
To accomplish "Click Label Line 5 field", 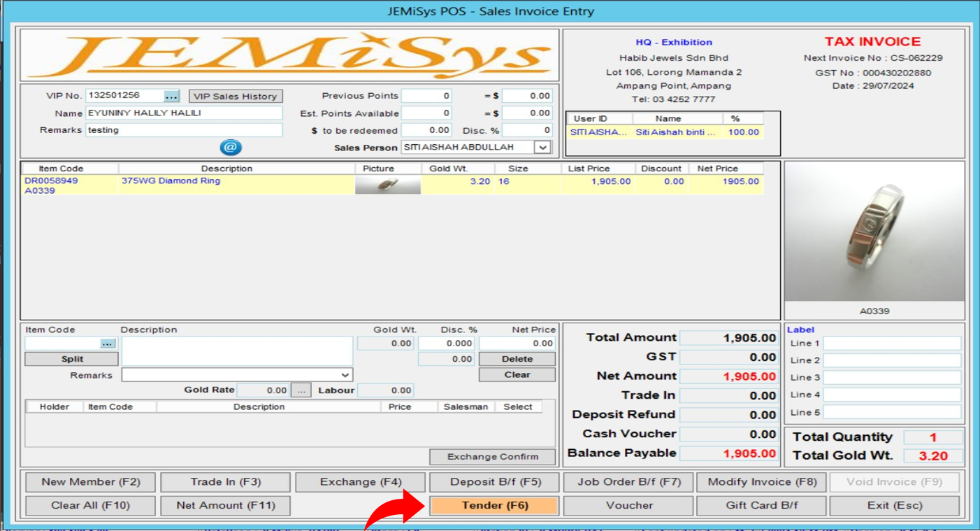I will pyautogui.click(x=892, y=413).
